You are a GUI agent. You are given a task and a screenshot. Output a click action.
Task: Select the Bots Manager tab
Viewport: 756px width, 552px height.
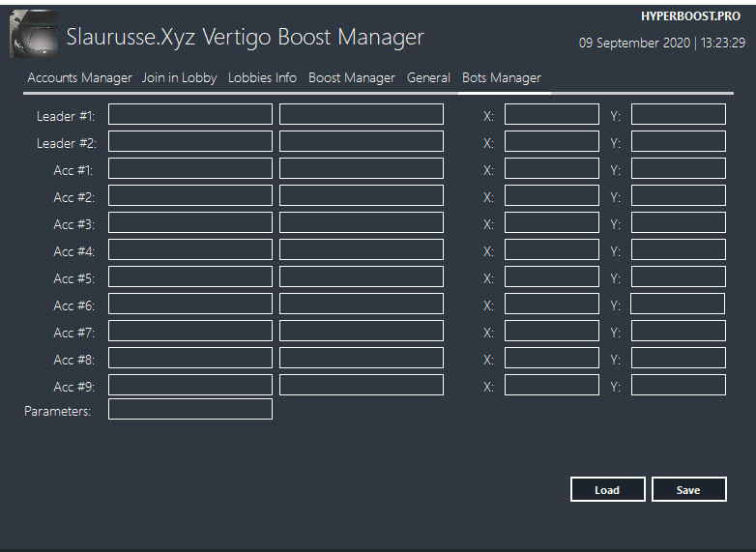[501, 78]
